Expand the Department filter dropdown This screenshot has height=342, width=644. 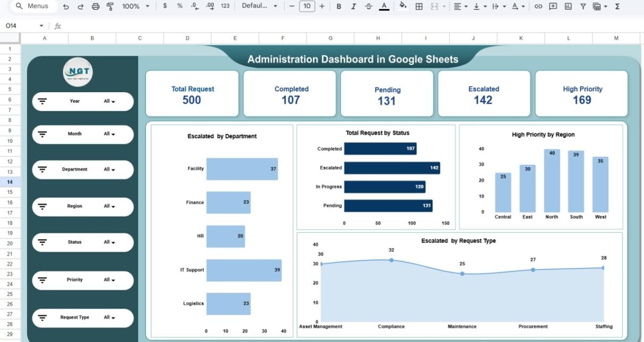pyautogui.click(x=110, y=169)
